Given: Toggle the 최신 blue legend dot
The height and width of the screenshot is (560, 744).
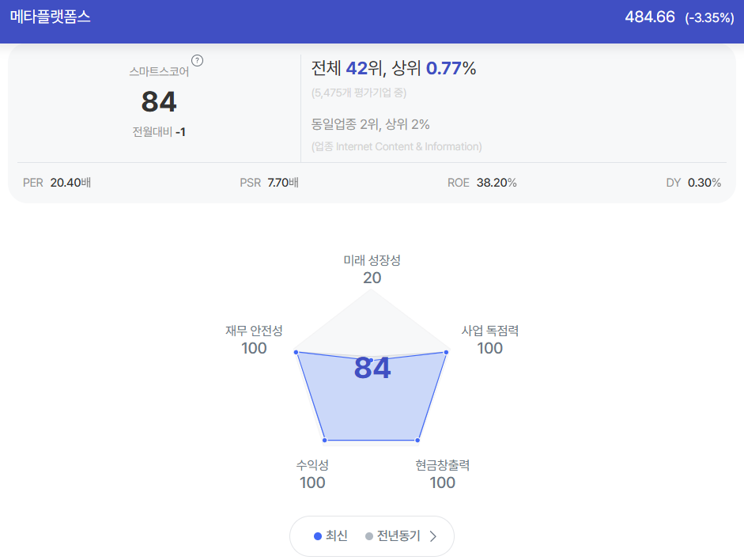Looking at the screenshot, I should 318,536.
